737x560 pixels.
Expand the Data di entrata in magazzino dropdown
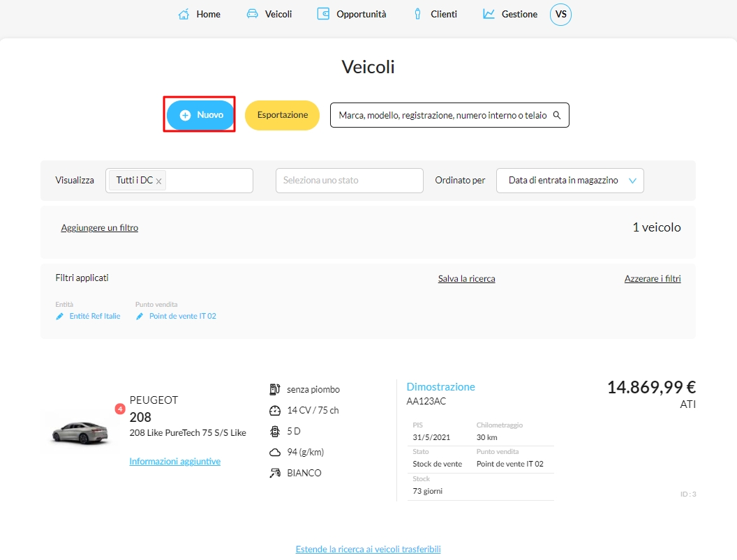click(x=569, y=181)
